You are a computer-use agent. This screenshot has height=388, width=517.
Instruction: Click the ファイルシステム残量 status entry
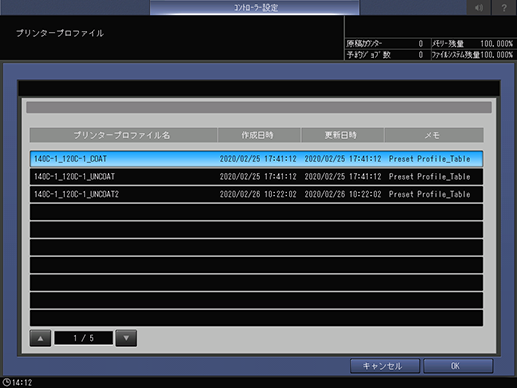[473, 55]
